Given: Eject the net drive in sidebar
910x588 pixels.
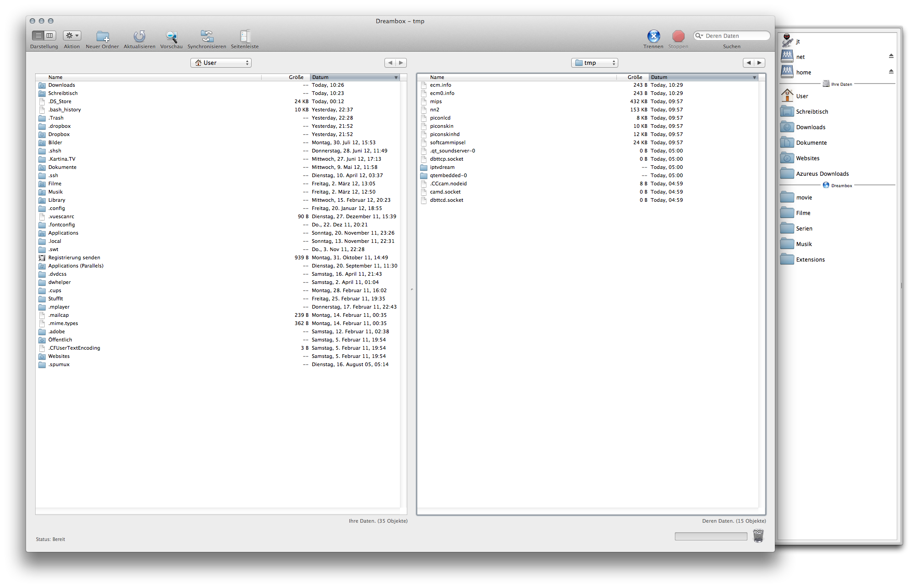Looking at the screenshot, I should coord(891,56).
